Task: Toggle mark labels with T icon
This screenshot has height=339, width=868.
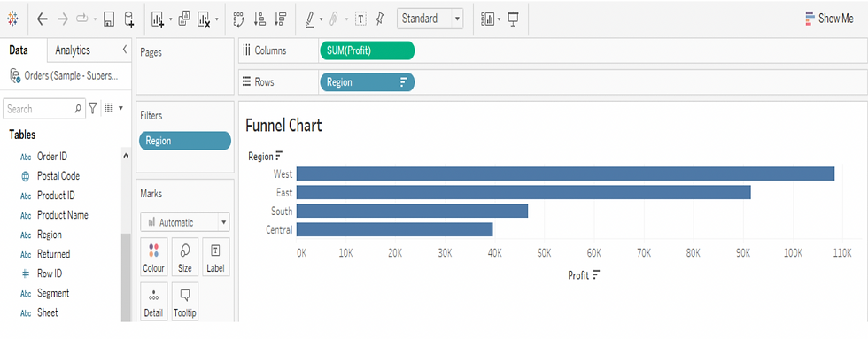Action: 360,19
